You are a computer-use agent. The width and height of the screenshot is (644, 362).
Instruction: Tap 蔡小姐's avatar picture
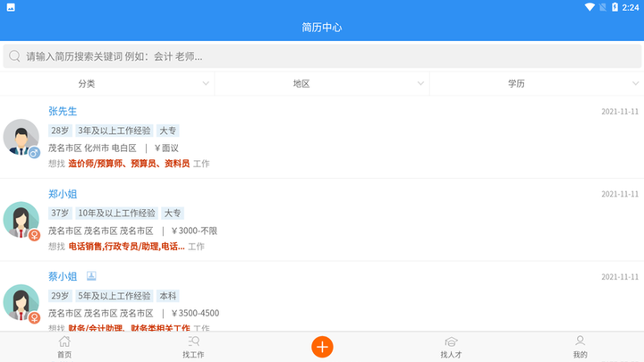(21, 301)
